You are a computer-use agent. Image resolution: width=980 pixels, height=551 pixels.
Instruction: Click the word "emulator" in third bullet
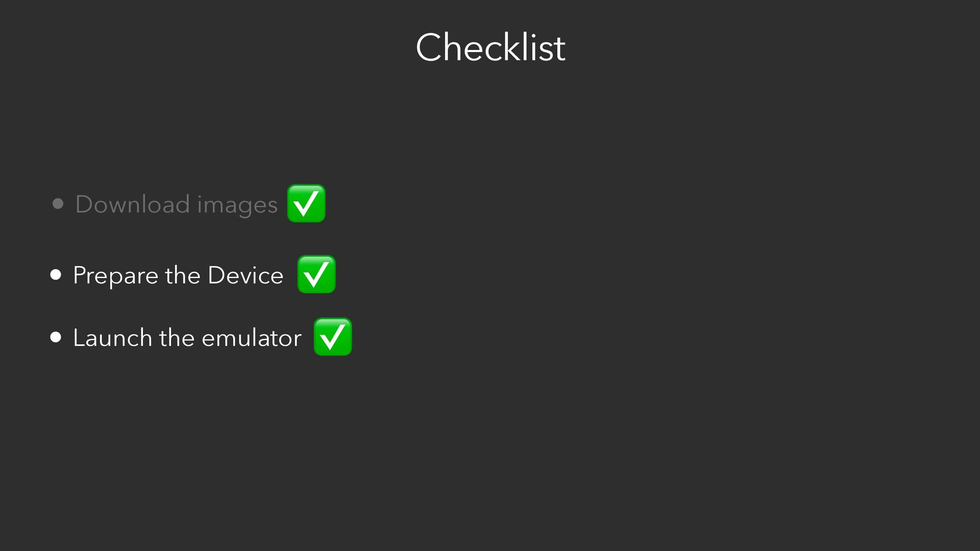[x=251, y=338]
